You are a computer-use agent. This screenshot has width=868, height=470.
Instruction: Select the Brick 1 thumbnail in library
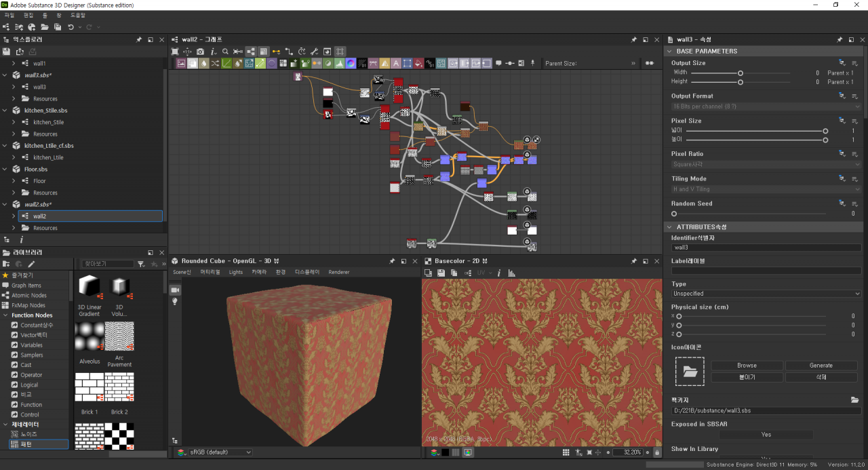click(90, 387)
